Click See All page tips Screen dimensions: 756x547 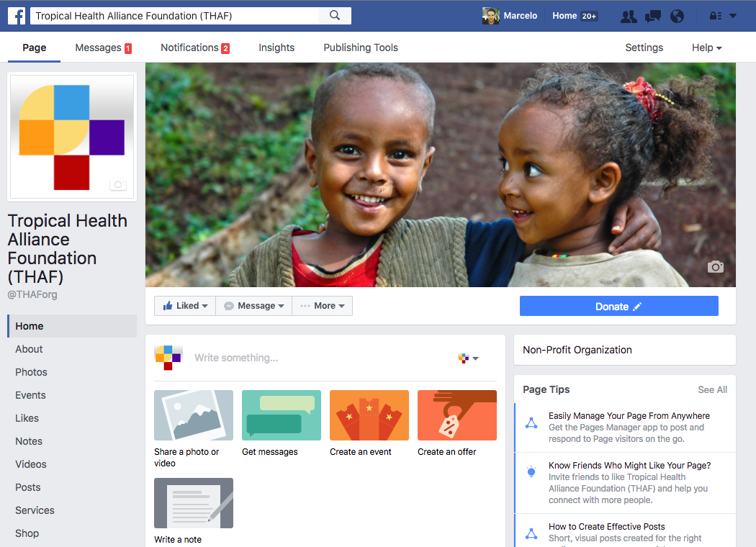[x=713, y=389]
